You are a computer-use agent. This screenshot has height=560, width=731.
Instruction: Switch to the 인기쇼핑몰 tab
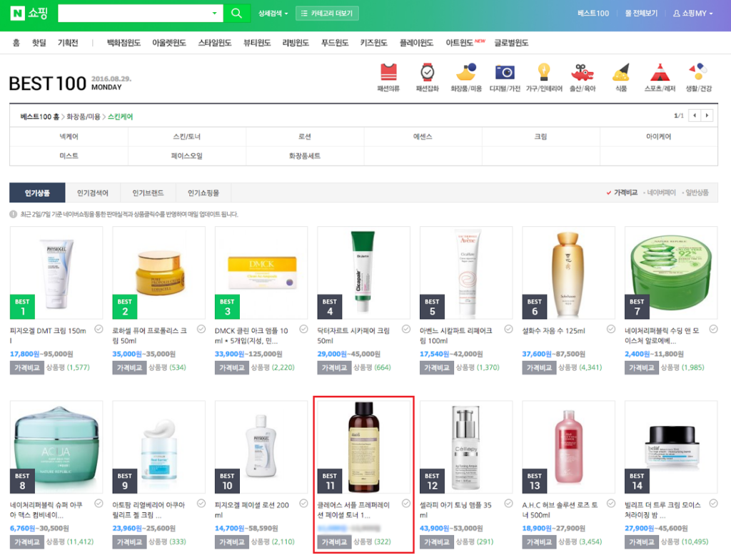point(203,193)
